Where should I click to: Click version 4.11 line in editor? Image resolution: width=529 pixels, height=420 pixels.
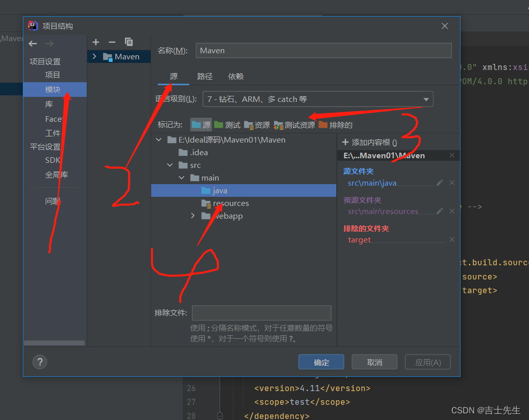point(312,388)
